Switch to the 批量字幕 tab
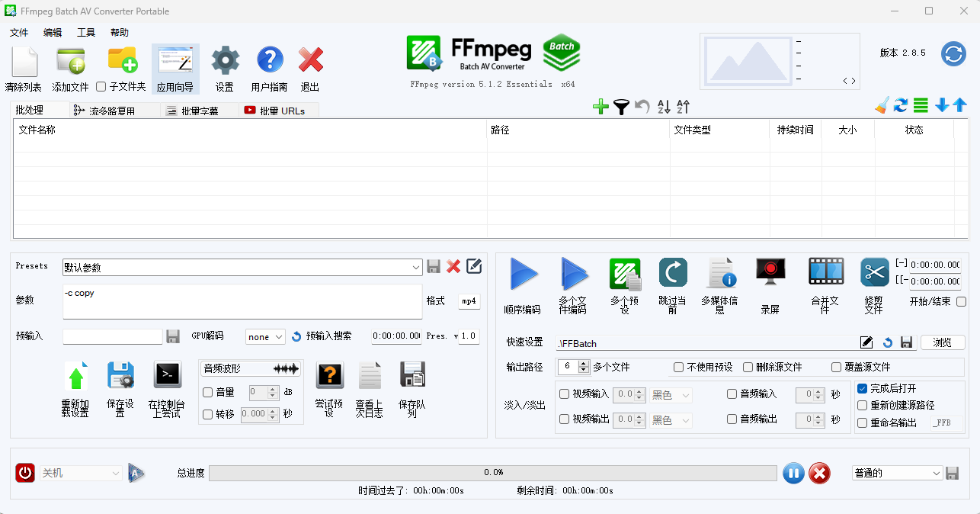Viewport: 980px width, 514px height. (x=199, y=109)
